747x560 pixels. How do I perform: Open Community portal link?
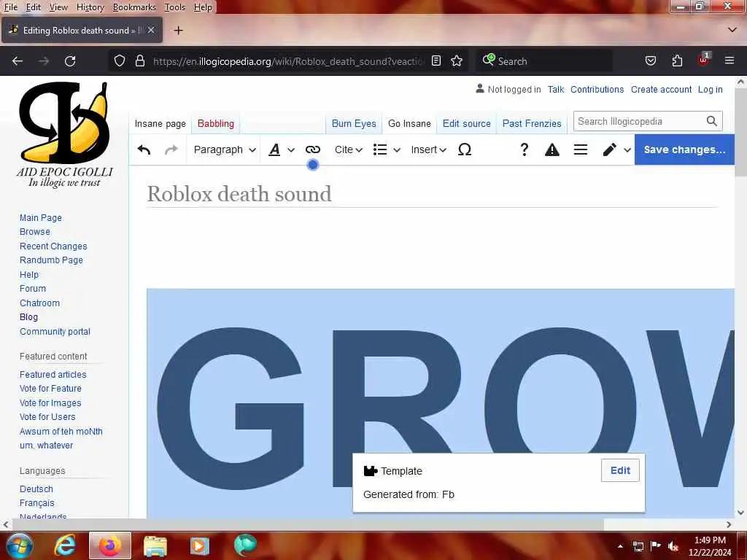pos(55,332)
